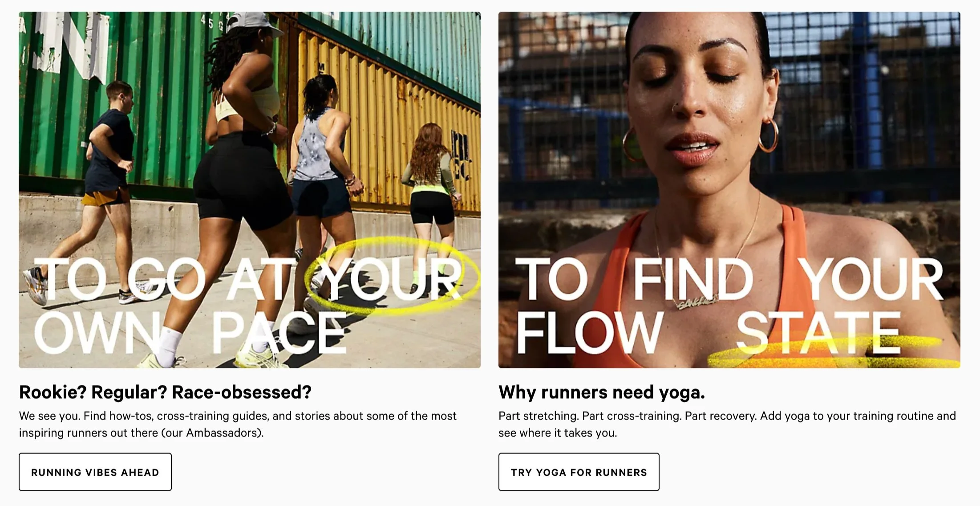Open the woman in orange top image

(729, 190)
